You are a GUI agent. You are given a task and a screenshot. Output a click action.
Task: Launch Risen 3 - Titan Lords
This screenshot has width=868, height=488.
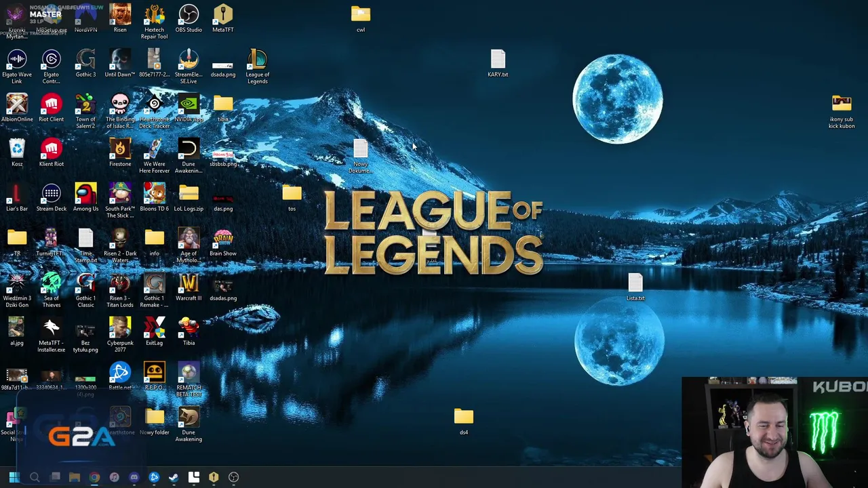(120, 290)
